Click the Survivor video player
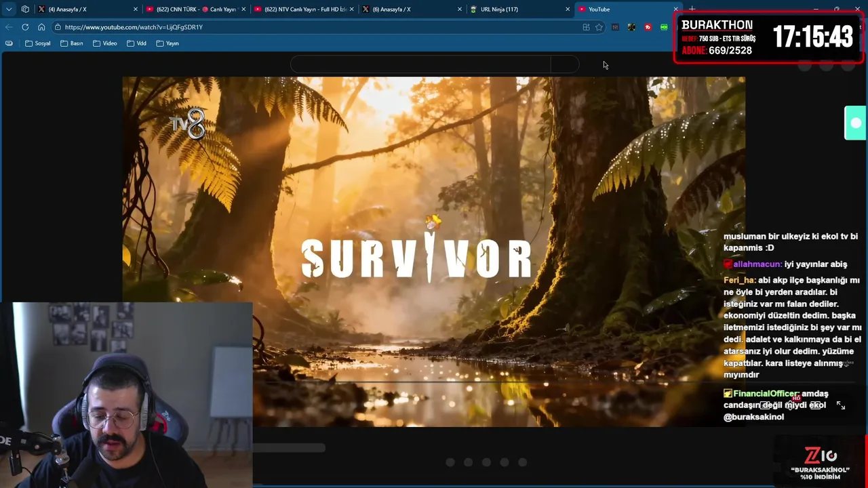 pos(433,251)
